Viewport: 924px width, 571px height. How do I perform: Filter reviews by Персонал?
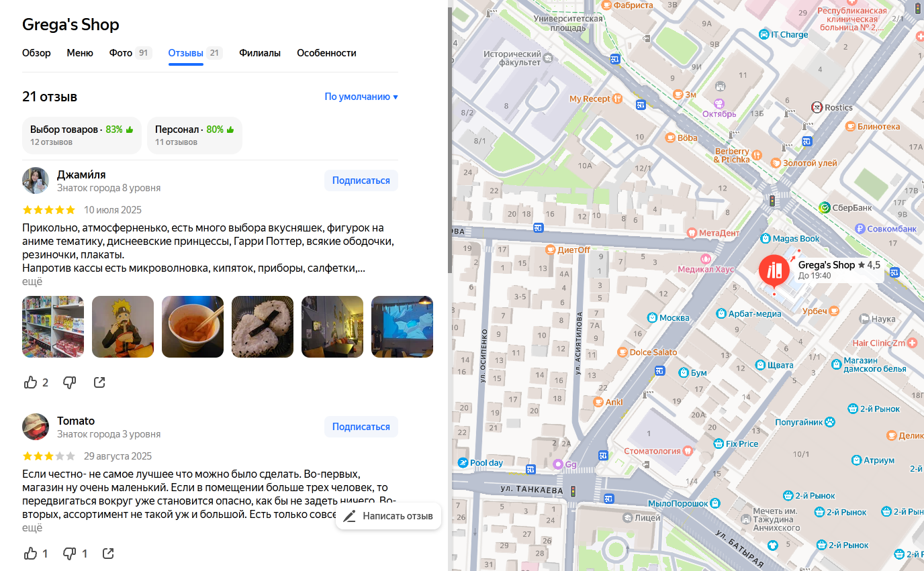click(x=195, y=135)
